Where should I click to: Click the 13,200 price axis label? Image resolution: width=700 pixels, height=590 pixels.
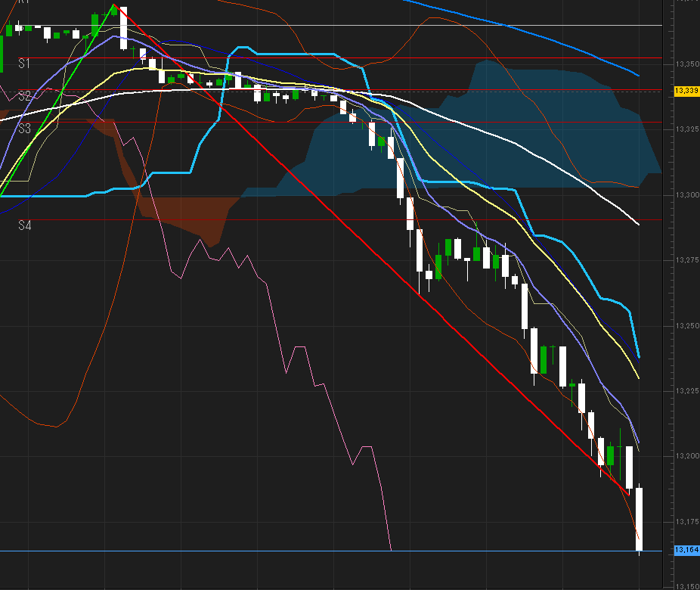687,456
